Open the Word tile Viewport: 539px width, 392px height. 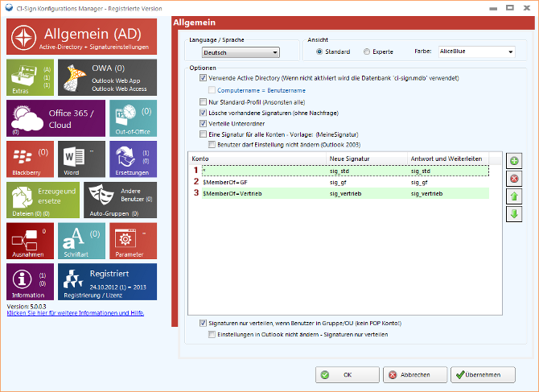[x=81, y=159]
